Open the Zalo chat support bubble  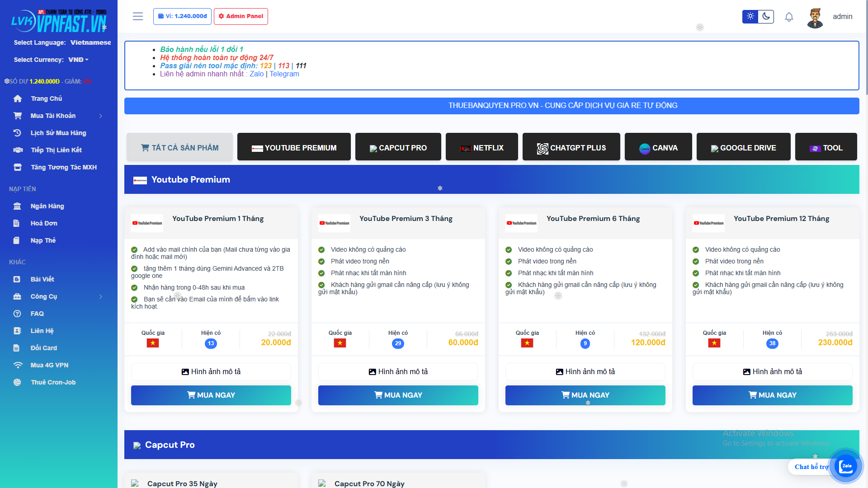pos(845,466)
